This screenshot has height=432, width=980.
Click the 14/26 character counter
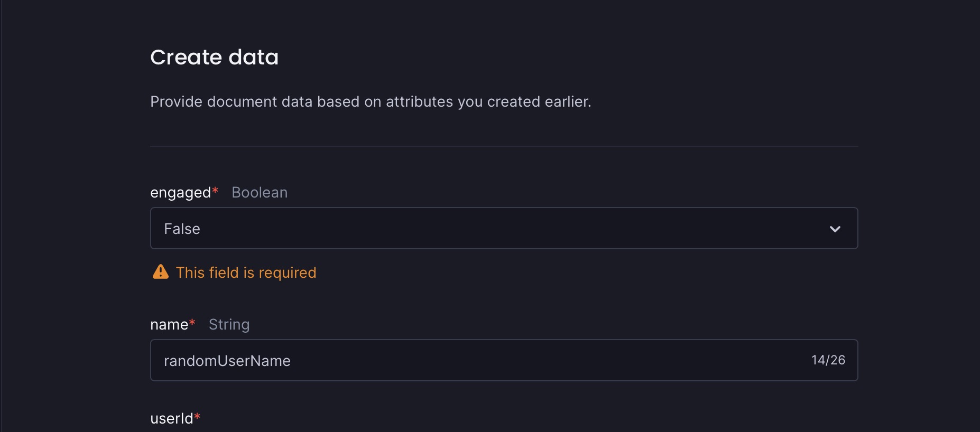click(828, 360)
